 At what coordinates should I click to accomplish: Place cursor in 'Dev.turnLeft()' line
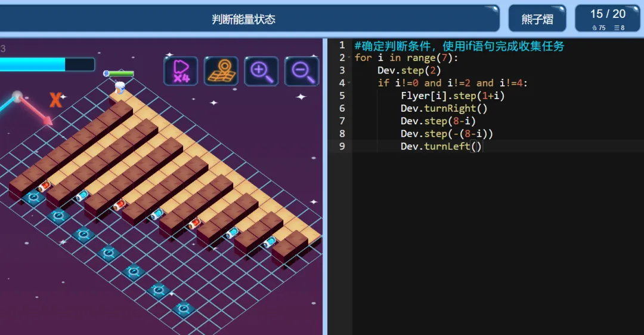click(441, 146)
